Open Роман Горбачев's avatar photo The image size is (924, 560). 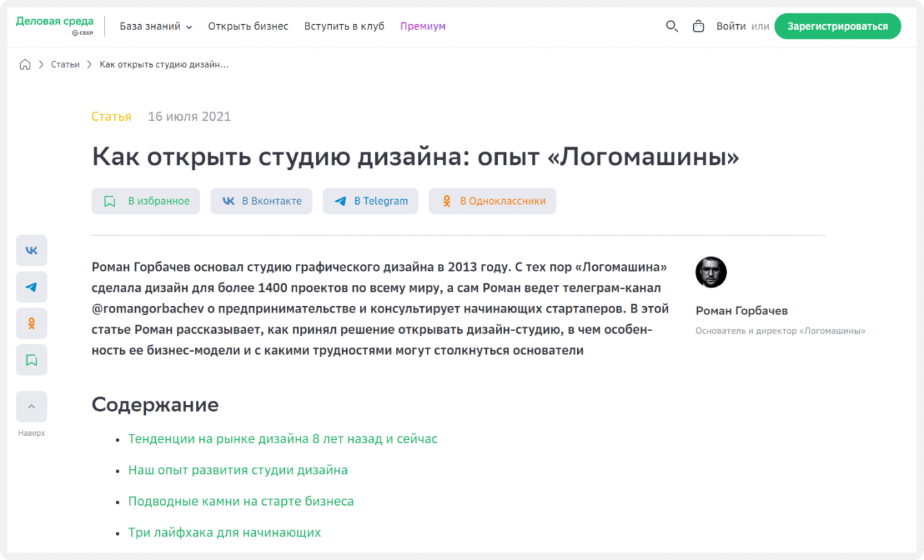[711, 272]
